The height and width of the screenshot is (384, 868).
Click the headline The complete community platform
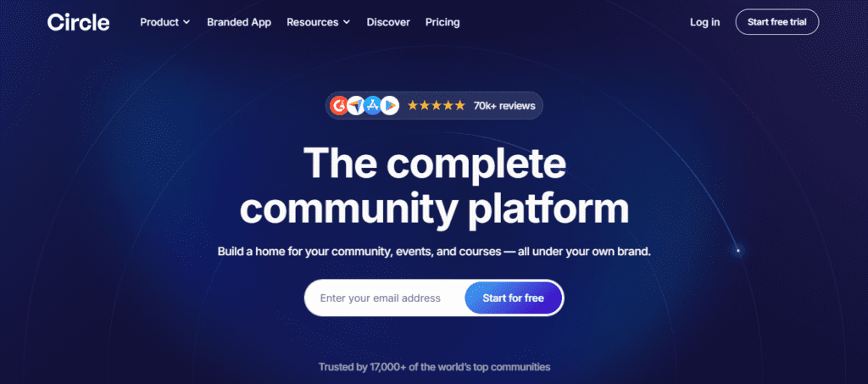pos(435,186)
